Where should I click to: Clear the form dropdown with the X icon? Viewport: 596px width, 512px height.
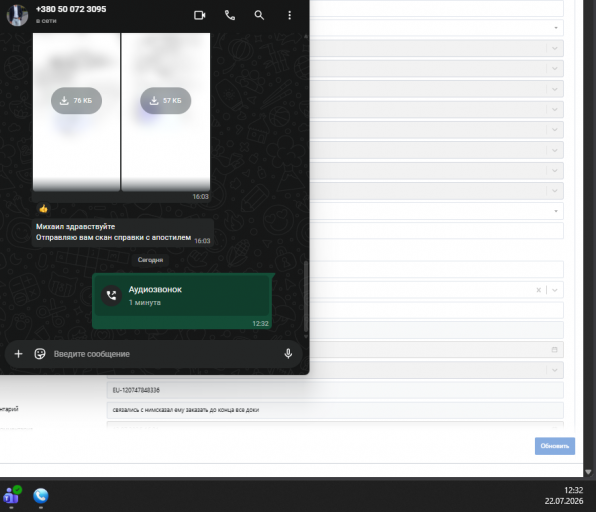539,290
